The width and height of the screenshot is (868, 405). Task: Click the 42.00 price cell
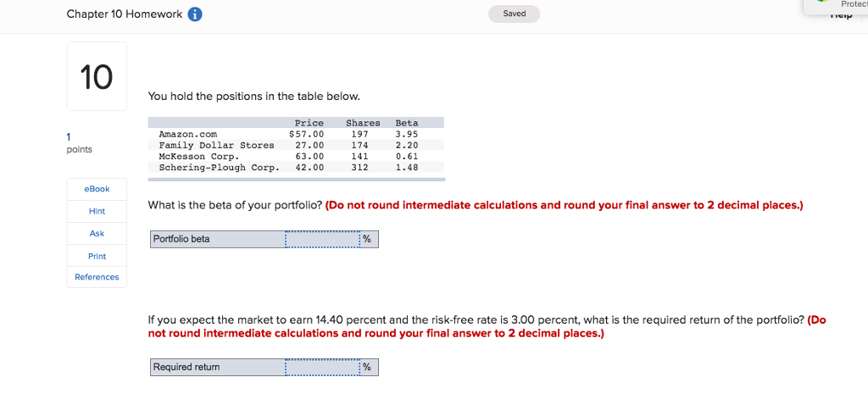tap(309, 167)
